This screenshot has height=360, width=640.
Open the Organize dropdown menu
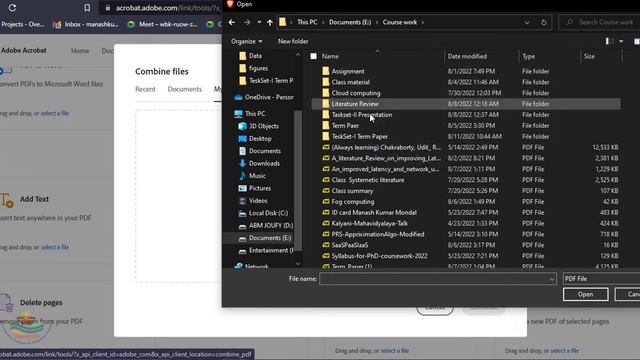(x=247, y=41)
